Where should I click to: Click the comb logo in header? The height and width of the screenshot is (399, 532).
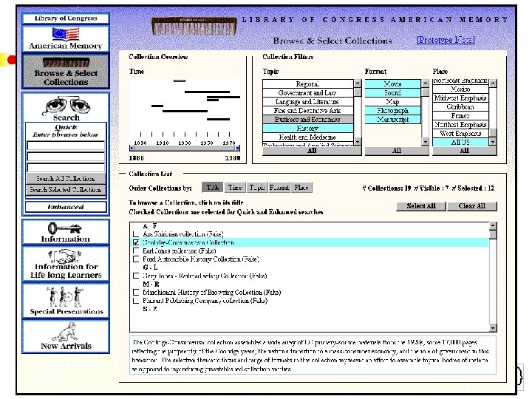pyautogui.click(x=194, y=26)
